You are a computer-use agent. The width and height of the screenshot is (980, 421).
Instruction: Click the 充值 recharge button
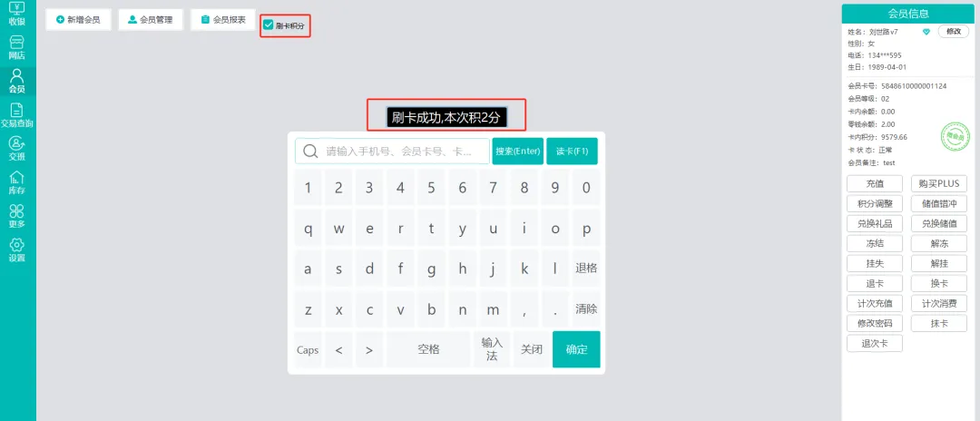click(x=875, y=184)
